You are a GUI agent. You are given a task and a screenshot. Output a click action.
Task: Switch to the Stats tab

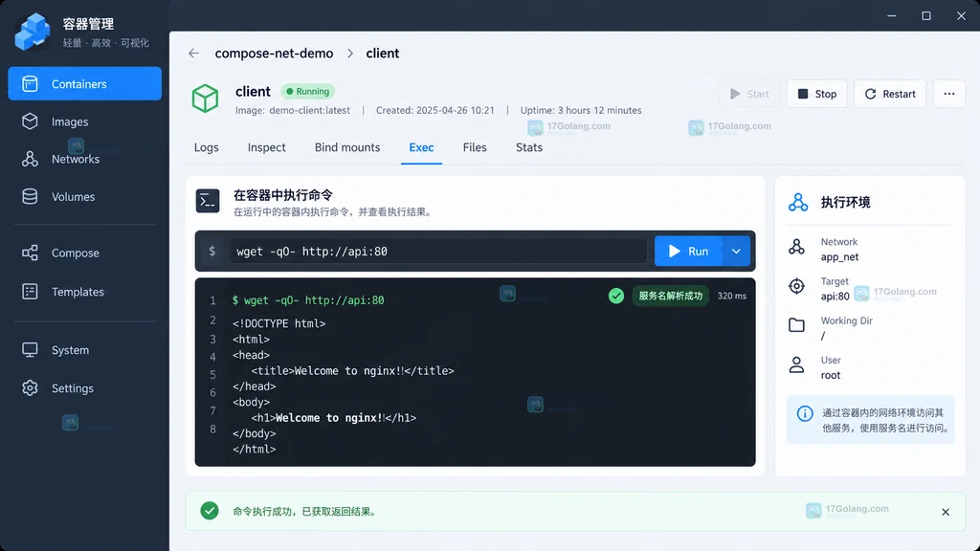(528, 147)
